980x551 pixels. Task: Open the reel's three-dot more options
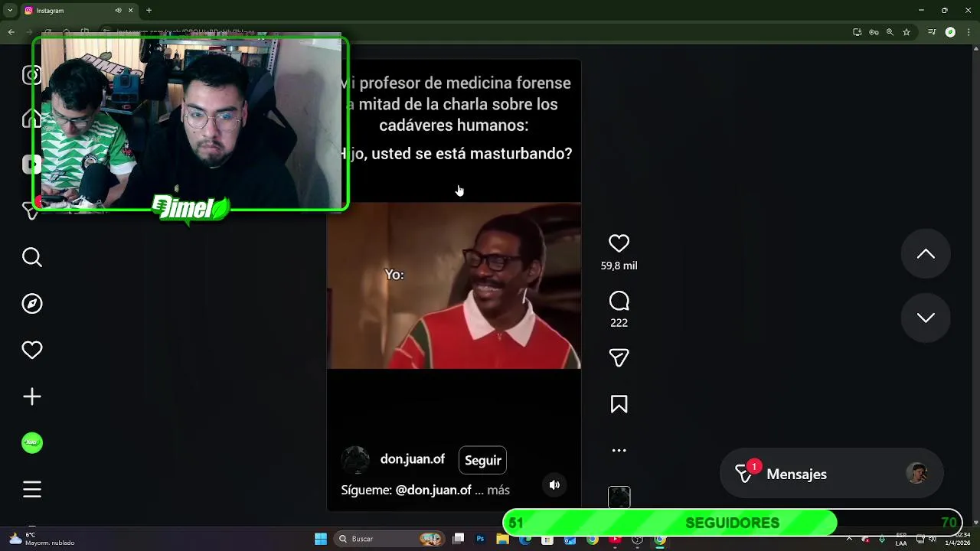pos(619,451)
